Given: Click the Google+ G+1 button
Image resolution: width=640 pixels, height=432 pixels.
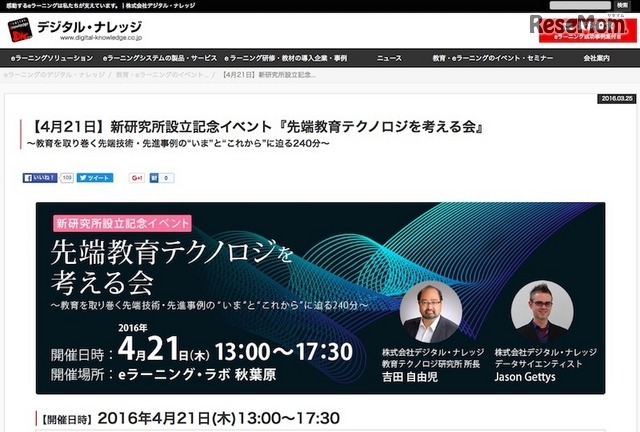Looking at the screenshot, I should 137,178.
